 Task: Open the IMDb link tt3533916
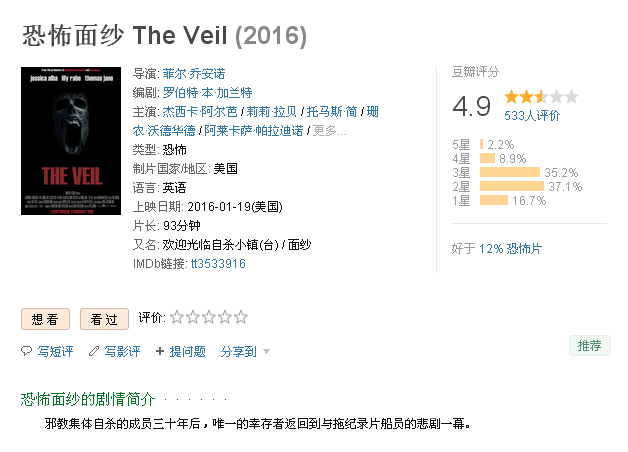point(218,263)
